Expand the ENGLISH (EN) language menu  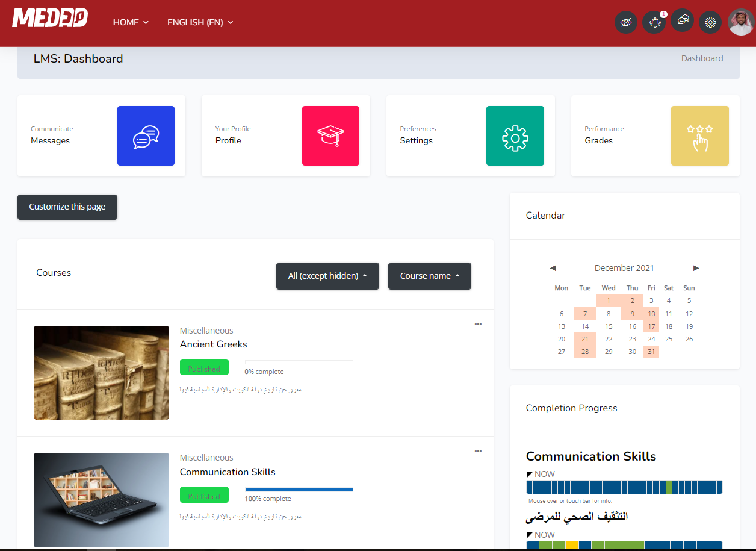(x=199, y=22)
